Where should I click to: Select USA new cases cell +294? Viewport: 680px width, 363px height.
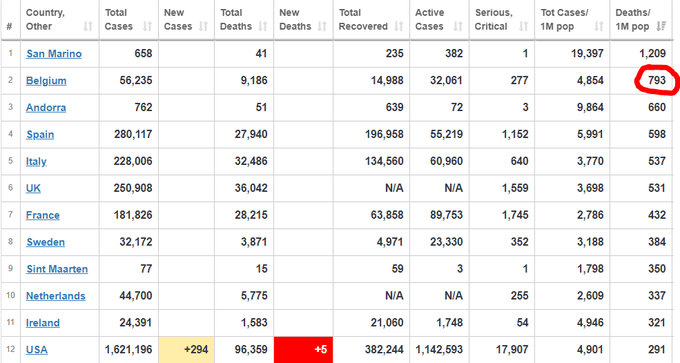[186, 350]
